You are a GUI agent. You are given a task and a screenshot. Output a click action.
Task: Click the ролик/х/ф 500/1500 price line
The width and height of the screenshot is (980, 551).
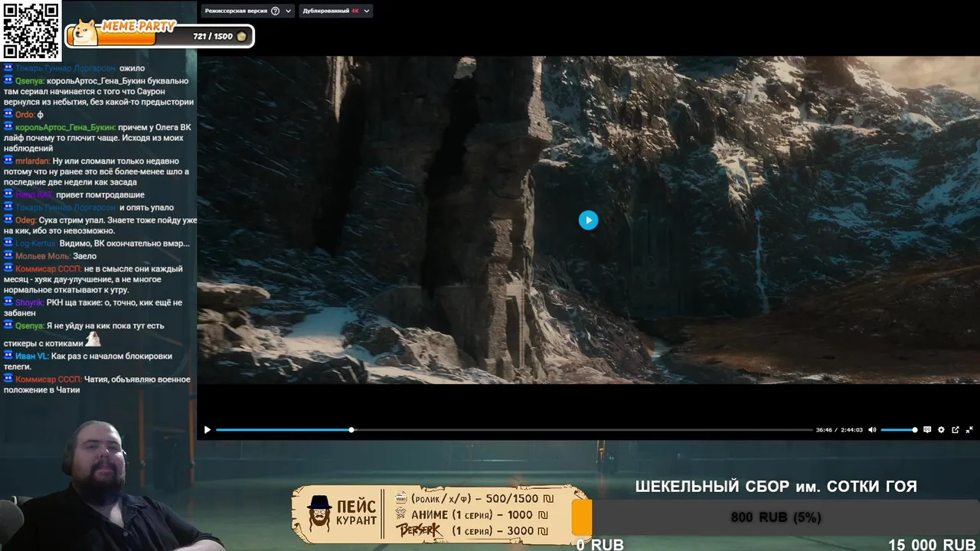click(x=474, y=498)
